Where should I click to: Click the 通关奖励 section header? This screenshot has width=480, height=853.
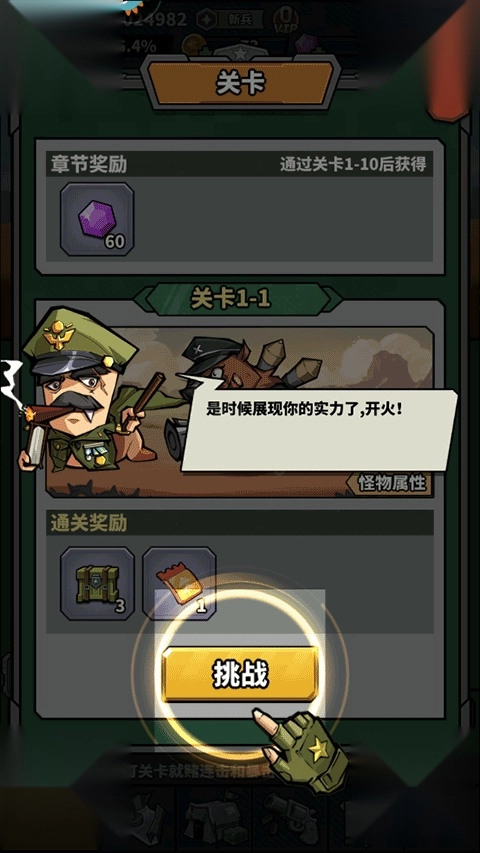[x=89, y=523]
